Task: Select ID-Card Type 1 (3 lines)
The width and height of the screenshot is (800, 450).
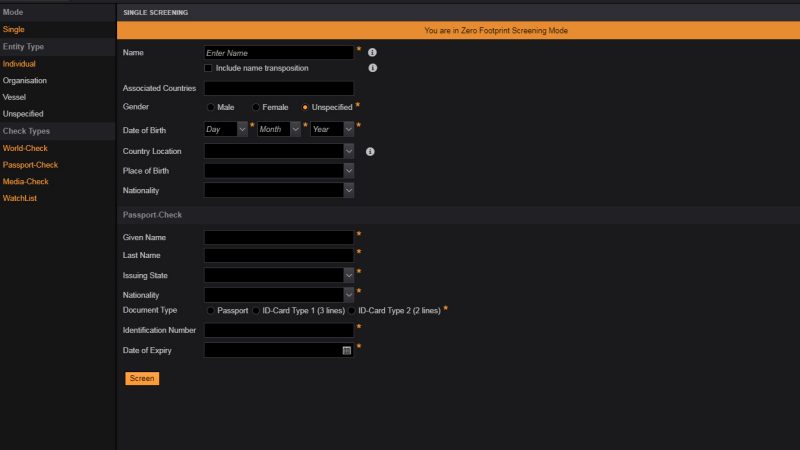Action: (256, 310)
